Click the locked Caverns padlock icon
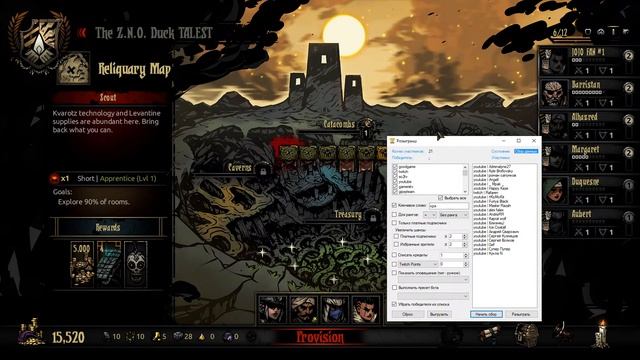640x360 pixels. (263, 171)
